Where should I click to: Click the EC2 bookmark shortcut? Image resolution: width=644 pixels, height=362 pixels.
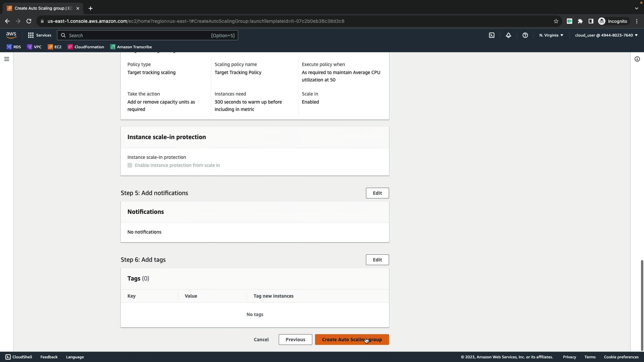pyautogui.click(x=54, y=47)
